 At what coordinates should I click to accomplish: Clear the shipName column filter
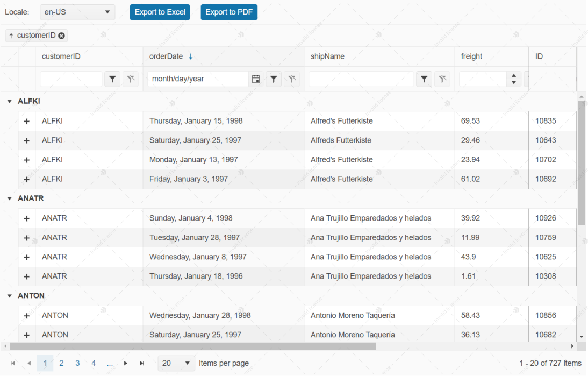point(442,79)
